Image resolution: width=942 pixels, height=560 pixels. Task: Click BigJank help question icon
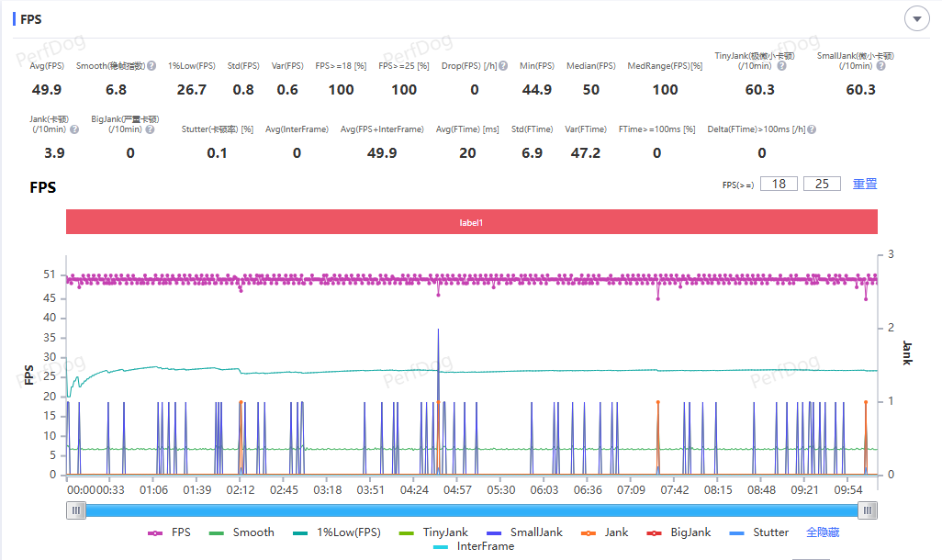151,129
